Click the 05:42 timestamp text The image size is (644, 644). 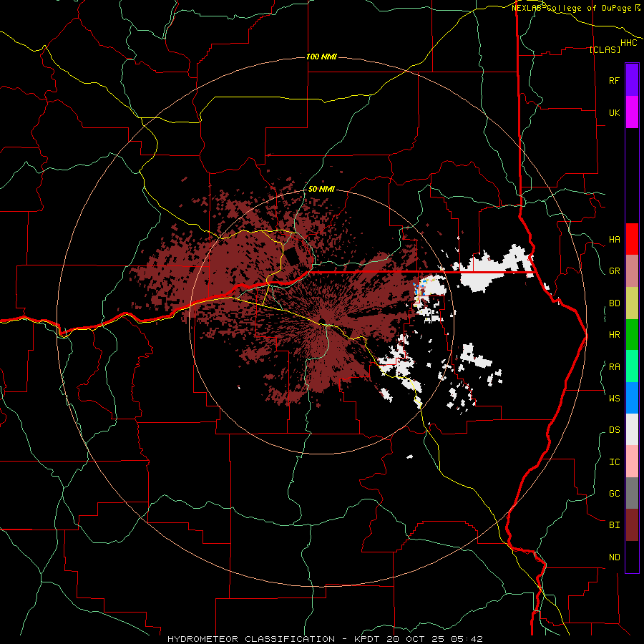coord(467,639)
